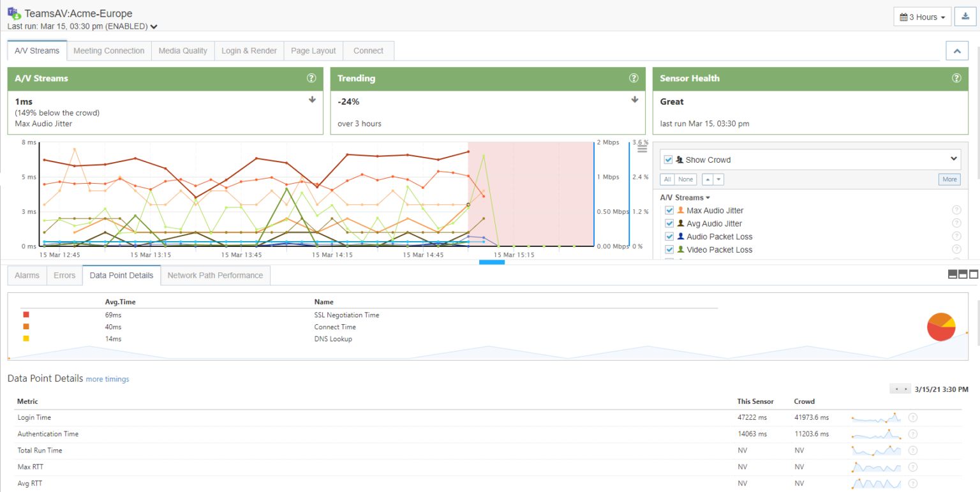Click the pie chart thumbnail in Data Point Details
Screen dimensions: 980x492
pos(941,327)
